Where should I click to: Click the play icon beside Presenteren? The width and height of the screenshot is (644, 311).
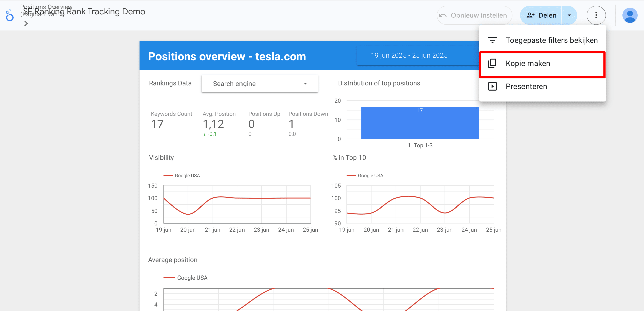[x=492, y=86]
